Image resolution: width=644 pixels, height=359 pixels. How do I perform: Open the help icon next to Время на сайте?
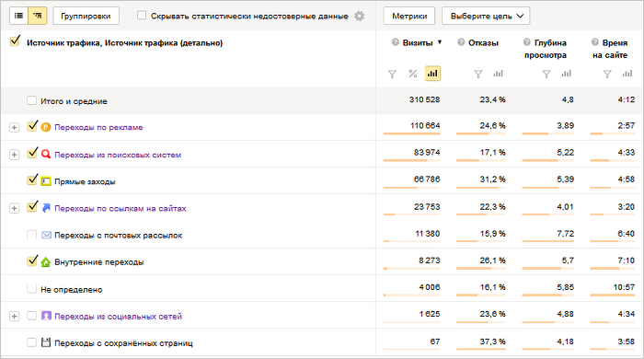(x=594, y=42)
